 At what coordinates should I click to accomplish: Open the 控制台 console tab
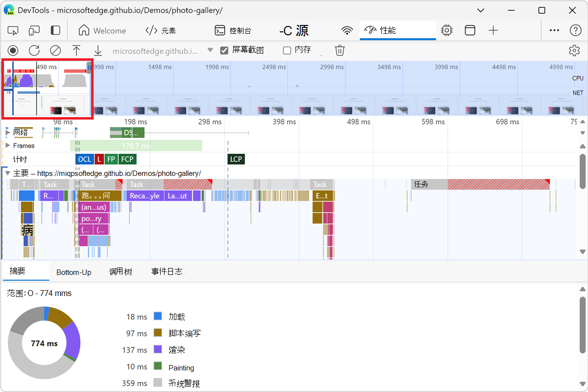point(233,30)
